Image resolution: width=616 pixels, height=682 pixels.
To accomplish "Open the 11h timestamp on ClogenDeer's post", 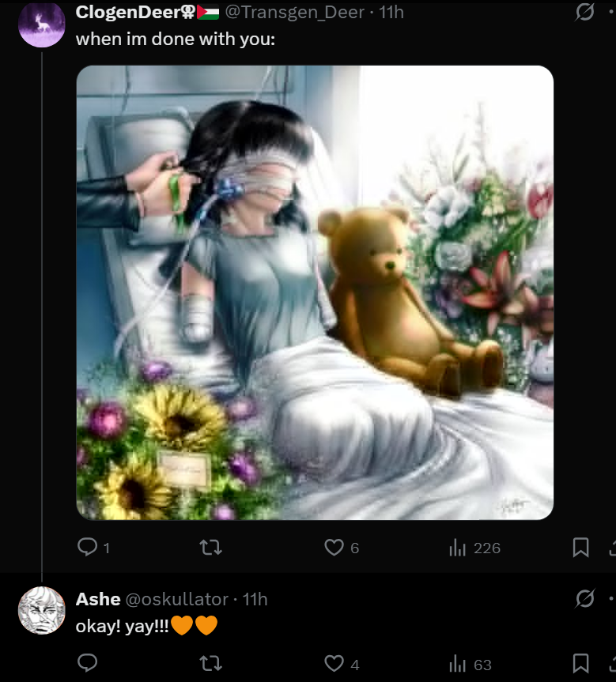I will [x=391, y=12].
